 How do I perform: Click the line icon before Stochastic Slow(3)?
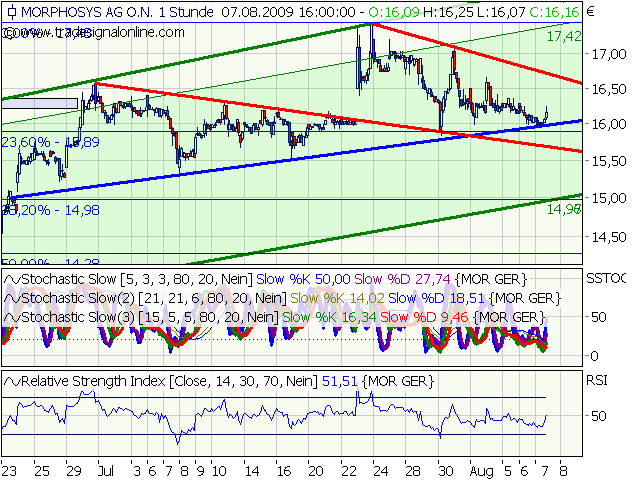coord(12,318)
